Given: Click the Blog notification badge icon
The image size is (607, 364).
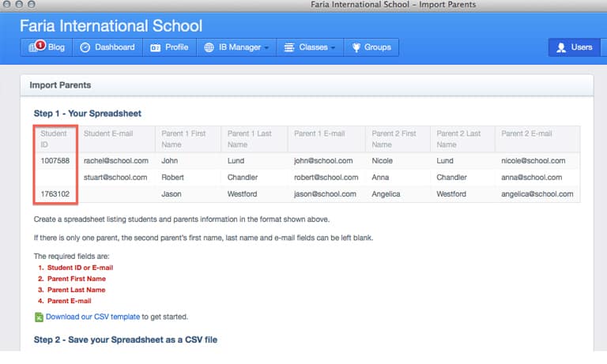Looking at the screenshot, I should click(40, 45).
